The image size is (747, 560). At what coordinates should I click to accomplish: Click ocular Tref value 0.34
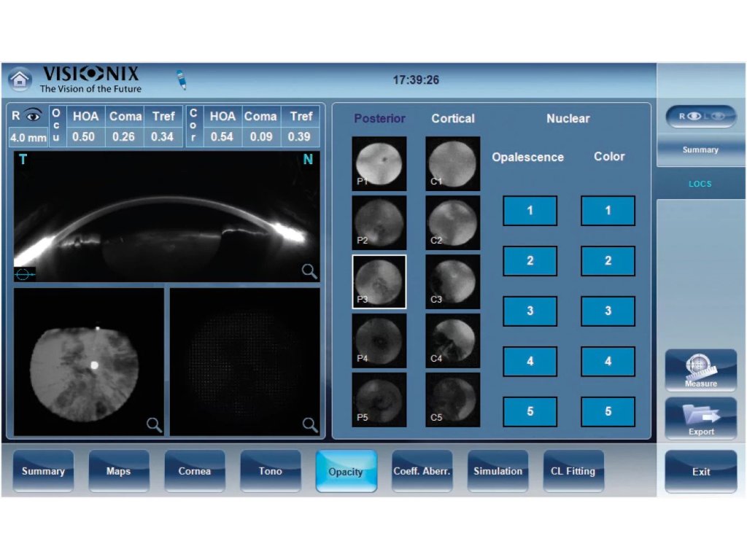point(162,137)
